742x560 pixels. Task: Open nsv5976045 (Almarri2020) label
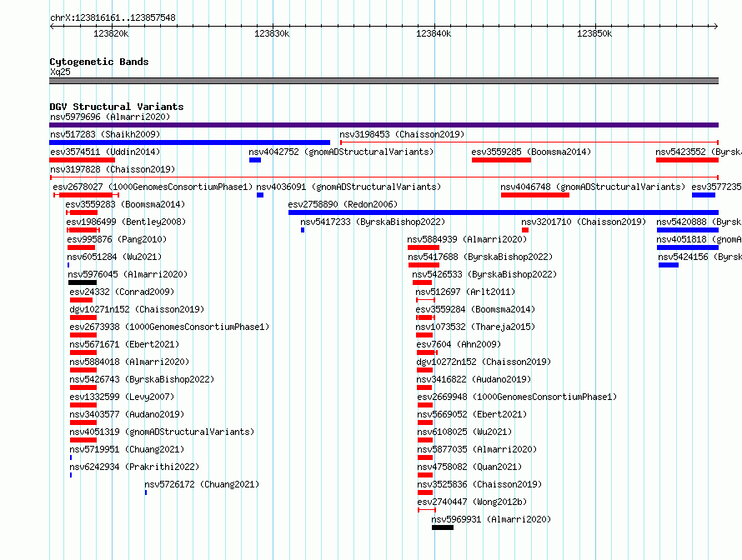pyautogui.click(x=128, y=274)
